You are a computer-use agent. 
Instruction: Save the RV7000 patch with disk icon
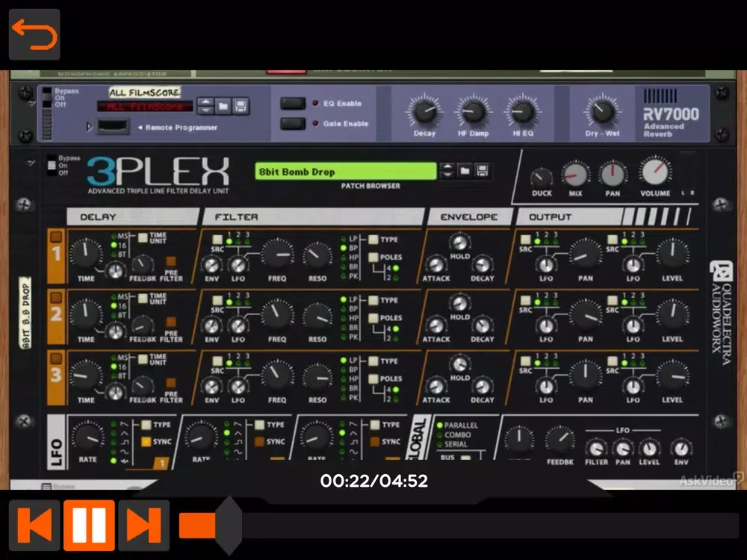(x=241, y=106)
